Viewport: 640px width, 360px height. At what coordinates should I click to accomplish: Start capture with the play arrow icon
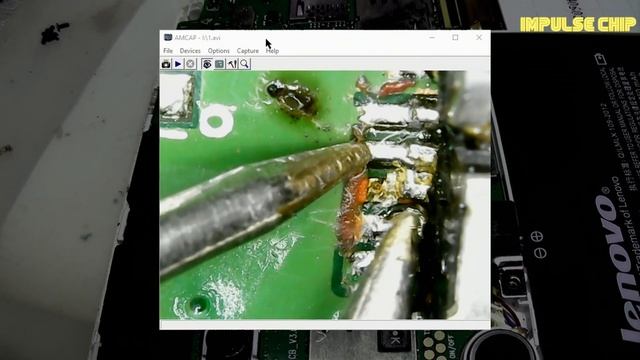pos(178,64)
